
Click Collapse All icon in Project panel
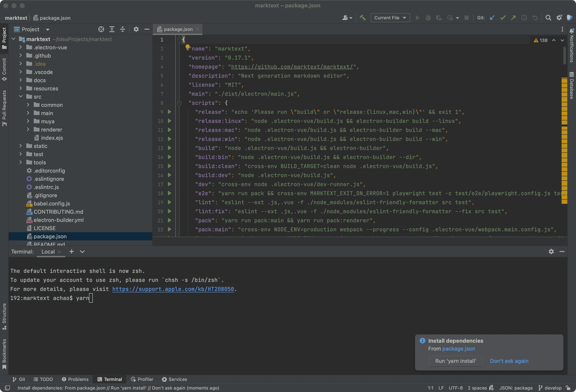click(123, 29)
